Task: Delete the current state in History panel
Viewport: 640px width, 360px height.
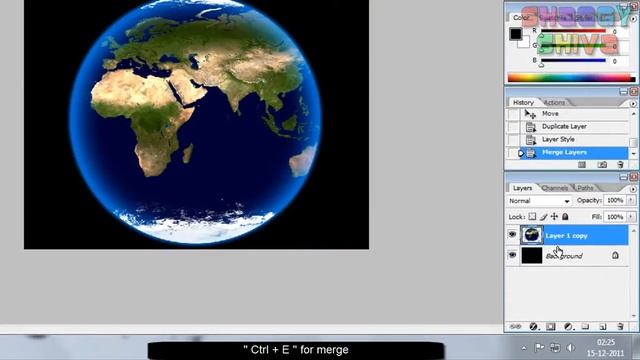Action: (620, 164)
